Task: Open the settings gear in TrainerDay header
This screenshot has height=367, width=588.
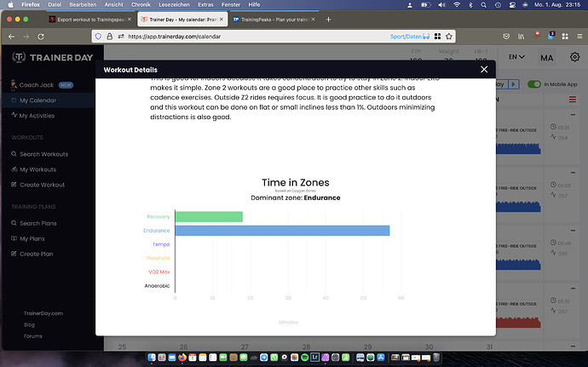Action: [574, 57]
